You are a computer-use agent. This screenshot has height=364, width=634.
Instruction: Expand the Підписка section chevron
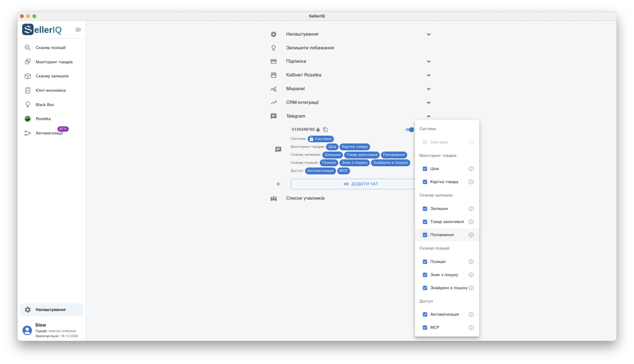pos(429,61)
